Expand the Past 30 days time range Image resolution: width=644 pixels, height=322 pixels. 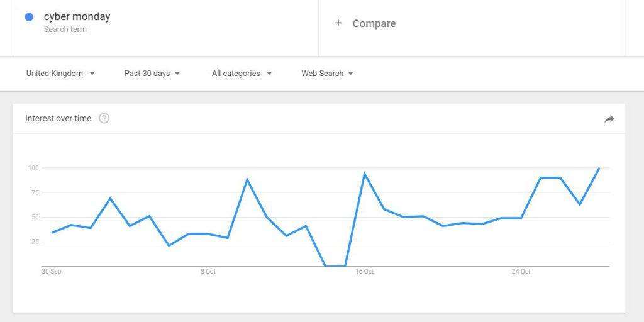click(x=152, y=74)
